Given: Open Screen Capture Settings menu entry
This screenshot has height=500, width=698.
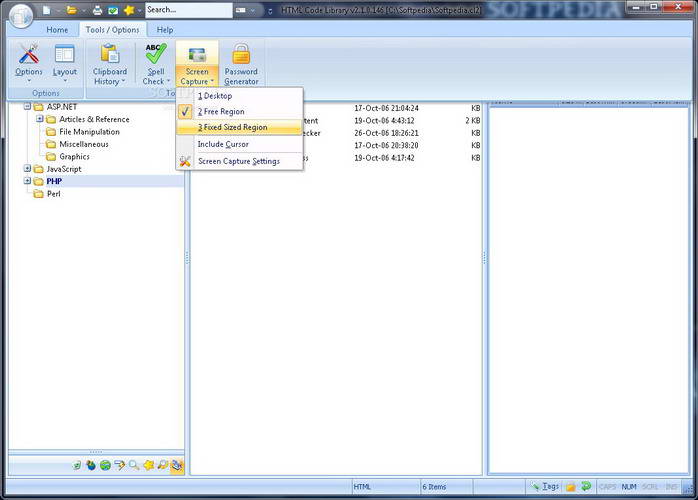Looking at the screenshot, I should (x=239, y=161).
